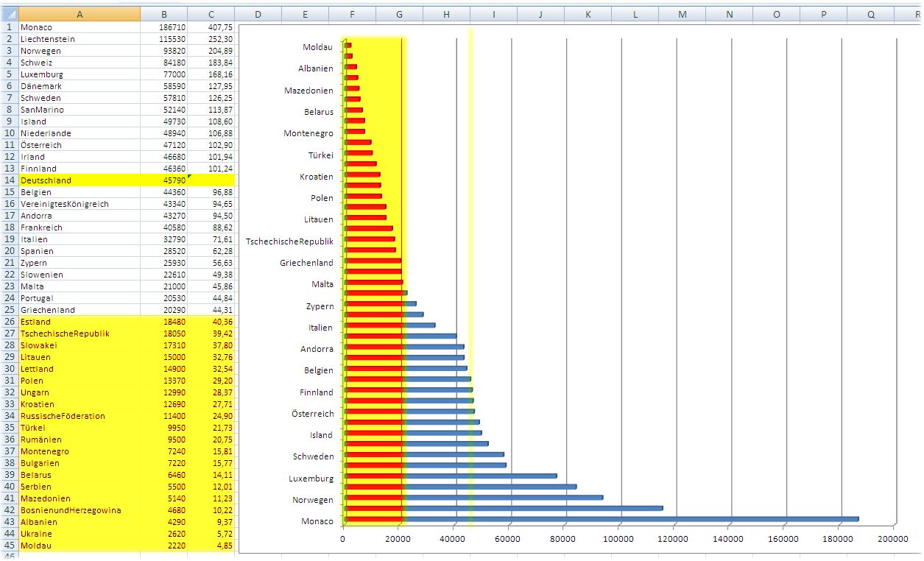Select column D header

click(x=258, y=14)
